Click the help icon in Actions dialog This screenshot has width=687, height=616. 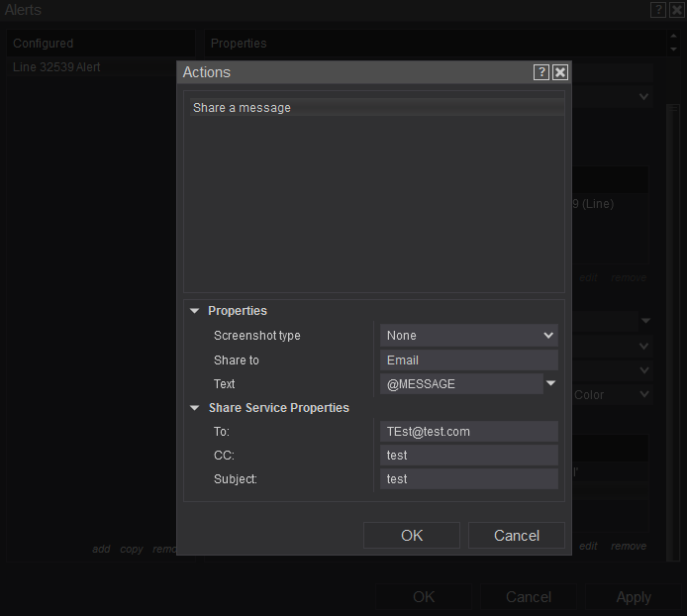point(540,72)
